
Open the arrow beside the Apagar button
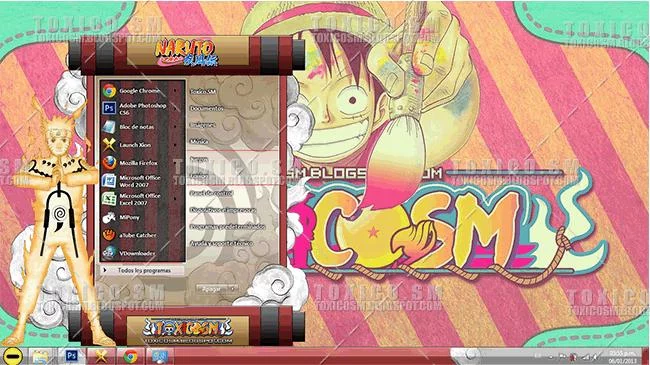pyautogui.click(x=233, y=289)
